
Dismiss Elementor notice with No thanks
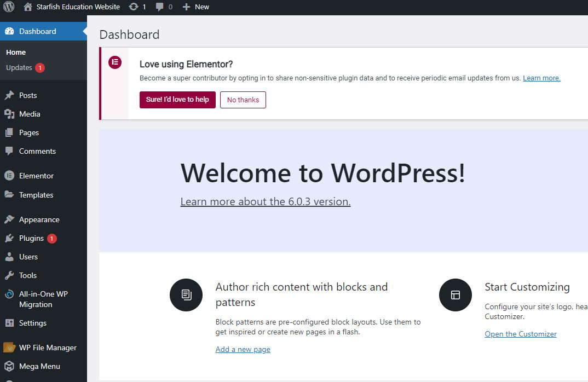243,100
